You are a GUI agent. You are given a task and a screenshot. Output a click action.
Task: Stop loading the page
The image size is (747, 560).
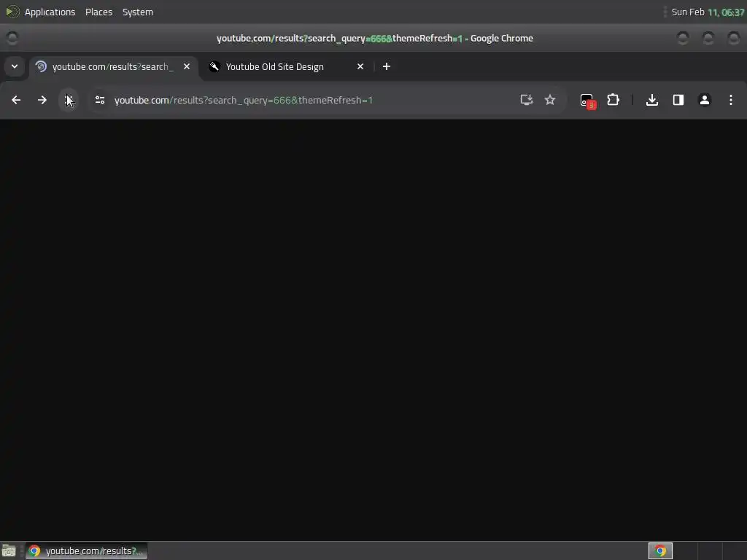click(69, 100)
